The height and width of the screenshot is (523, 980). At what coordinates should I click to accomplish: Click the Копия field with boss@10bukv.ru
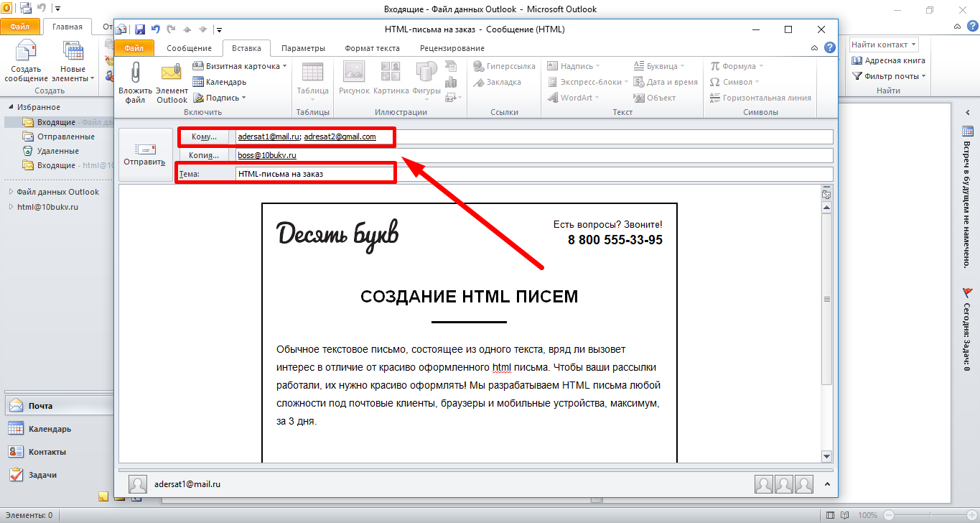point(534,155)
